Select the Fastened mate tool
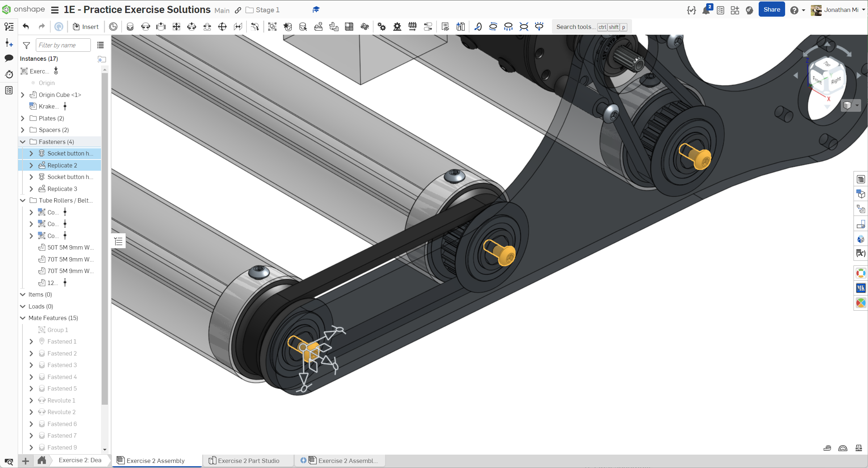This screenshot has height=468, width=868. [130, 27]
